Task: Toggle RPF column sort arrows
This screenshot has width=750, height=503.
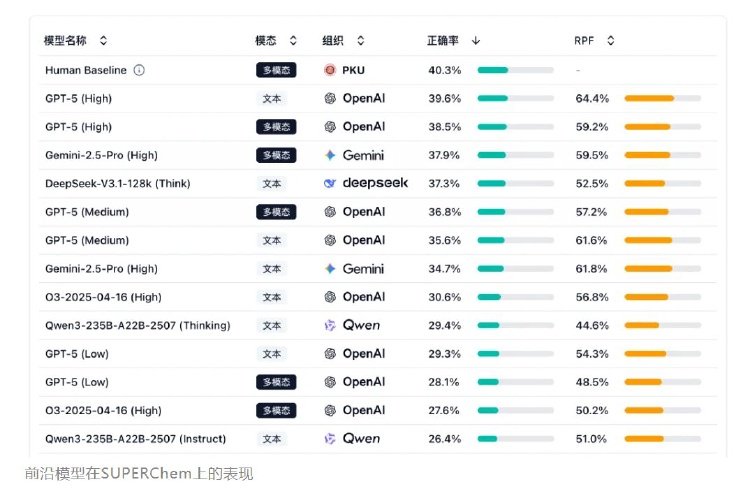Action: (610, 41)
